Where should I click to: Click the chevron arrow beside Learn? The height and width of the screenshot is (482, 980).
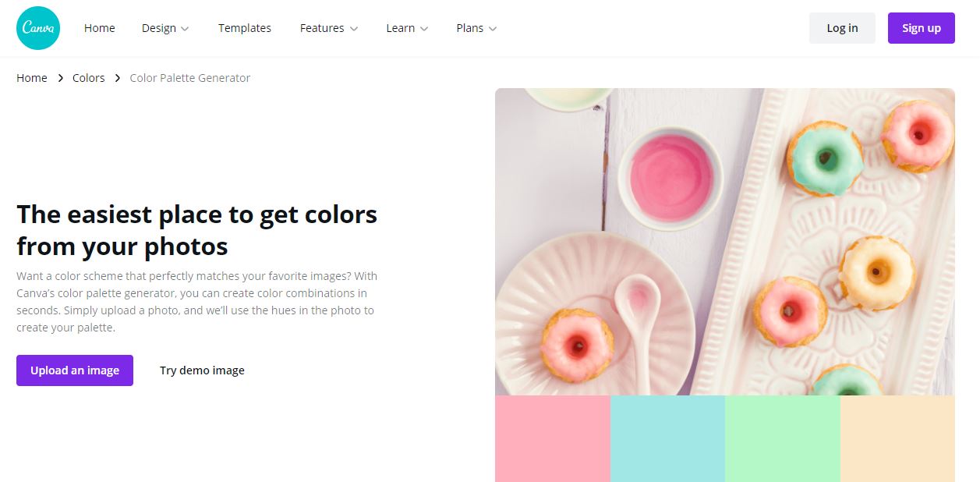[424, 29]
